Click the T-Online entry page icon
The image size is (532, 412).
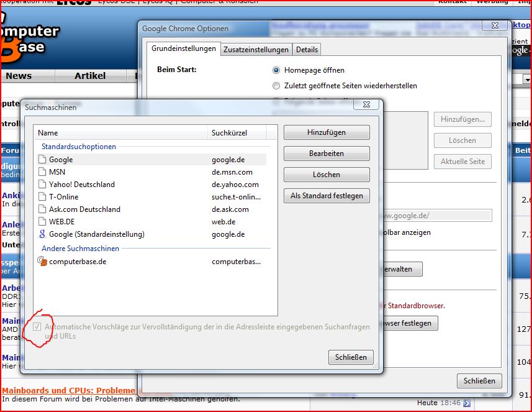(42, 196)
